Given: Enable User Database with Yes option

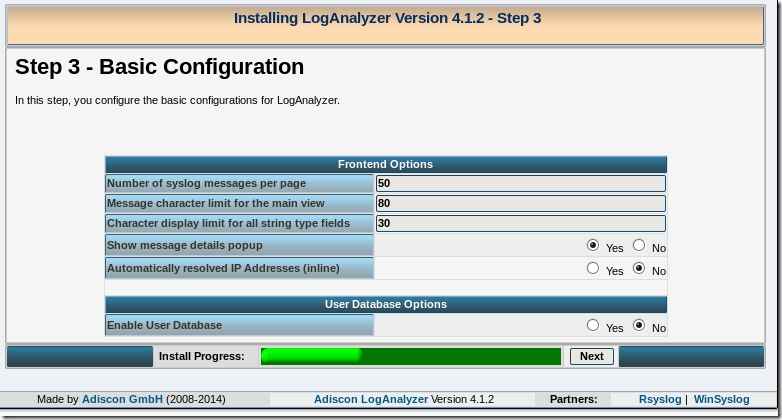Looking at the screenshot, I should [592, 325].
